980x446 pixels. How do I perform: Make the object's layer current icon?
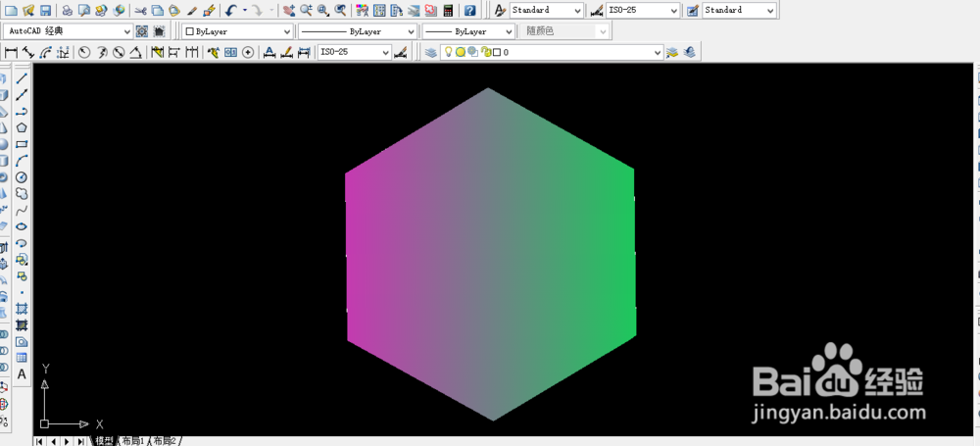click(x=672, y=53)
